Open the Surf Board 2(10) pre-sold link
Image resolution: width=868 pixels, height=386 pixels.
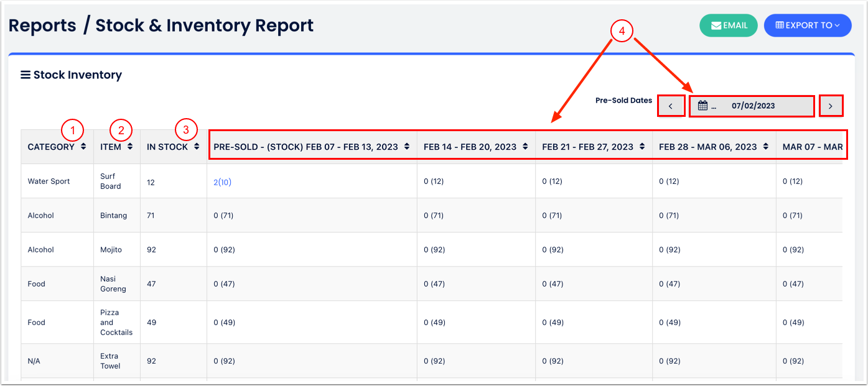pyautogui.click(x=222, y=182)
